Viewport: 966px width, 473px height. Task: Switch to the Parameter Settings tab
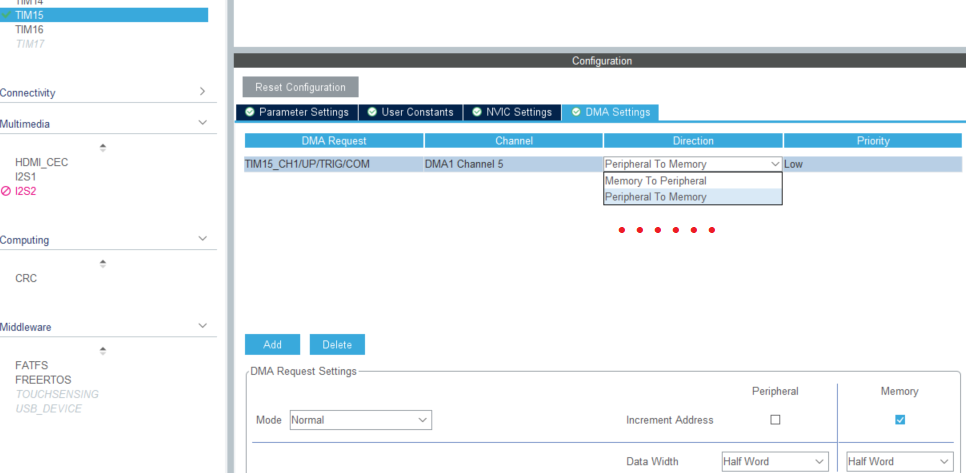(296, 112)
